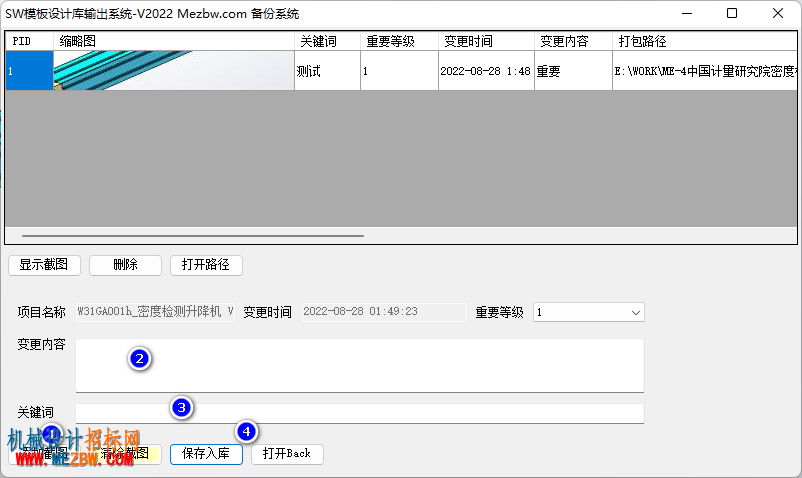Screen dimensions: 802x478
Task: Select the thumbnail in row 1
Action: point(174,71)
